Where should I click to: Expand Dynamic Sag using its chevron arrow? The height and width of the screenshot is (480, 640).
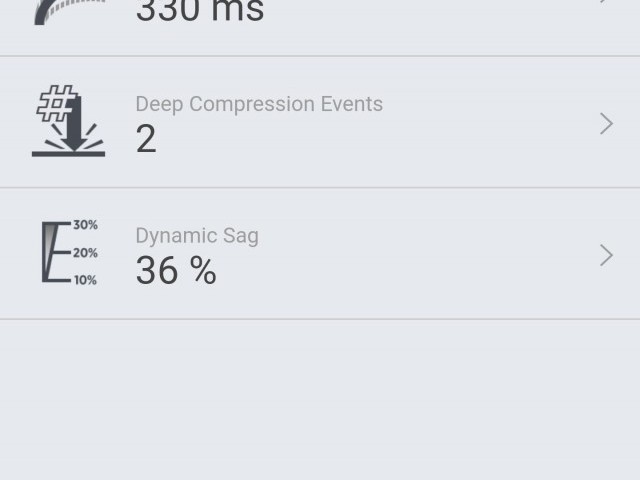tap(606, 255)
